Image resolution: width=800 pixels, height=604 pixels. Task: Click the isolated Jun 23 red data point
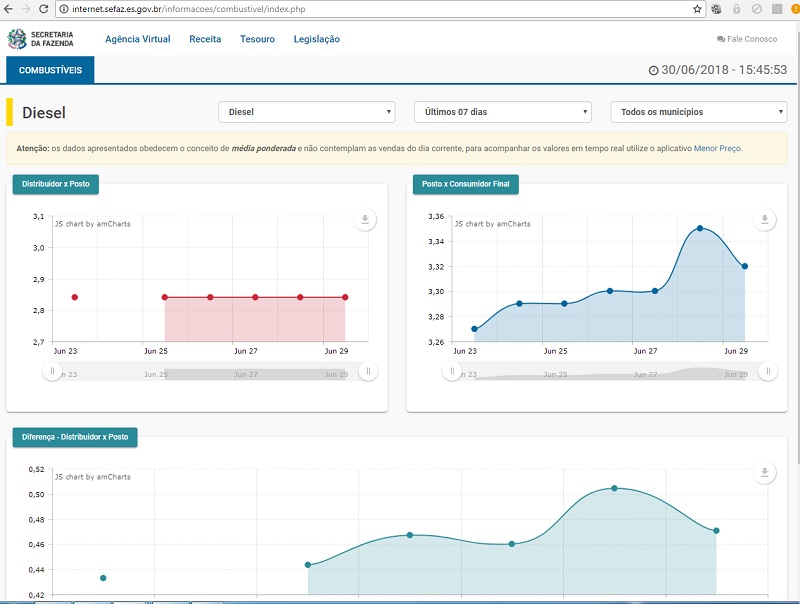[74, 297]
